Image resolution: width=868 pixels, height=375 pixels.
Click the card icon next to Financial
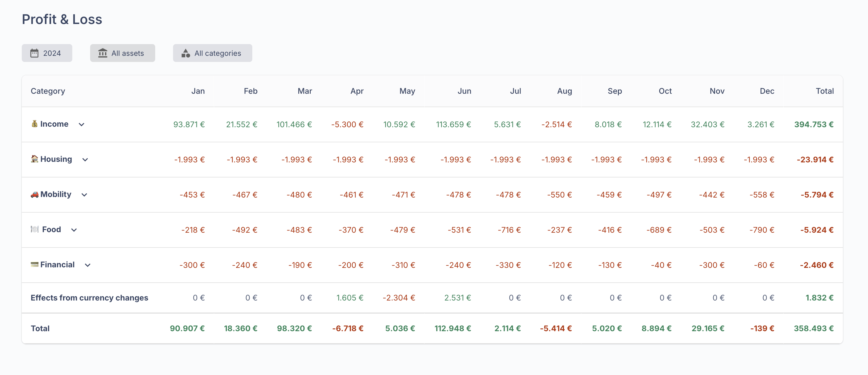(34, 265)
